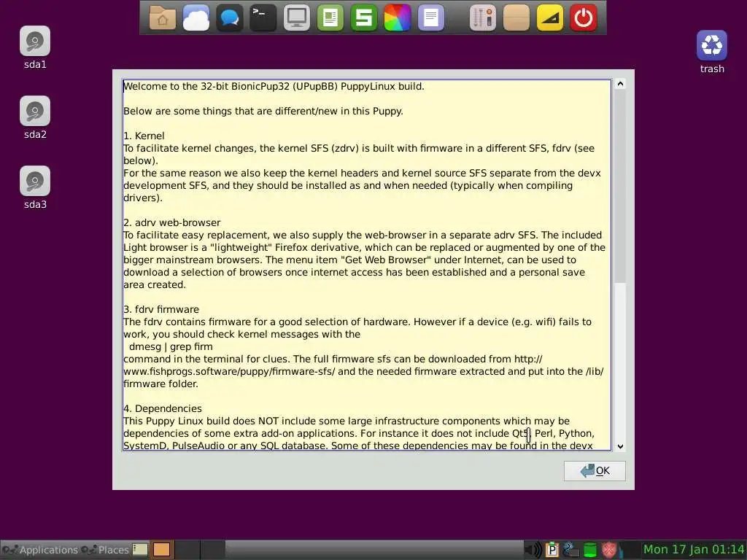Screen dimensions: 747x560
Task: Launch the terminal from the dock
Action: tap(263, 18)
